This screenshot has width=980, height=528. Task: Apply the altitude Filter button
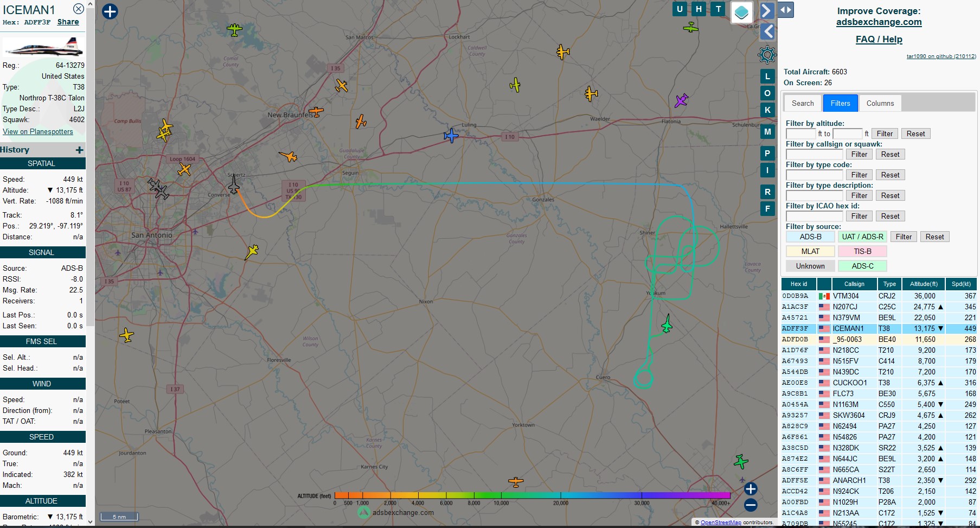(x=885, y=133)
